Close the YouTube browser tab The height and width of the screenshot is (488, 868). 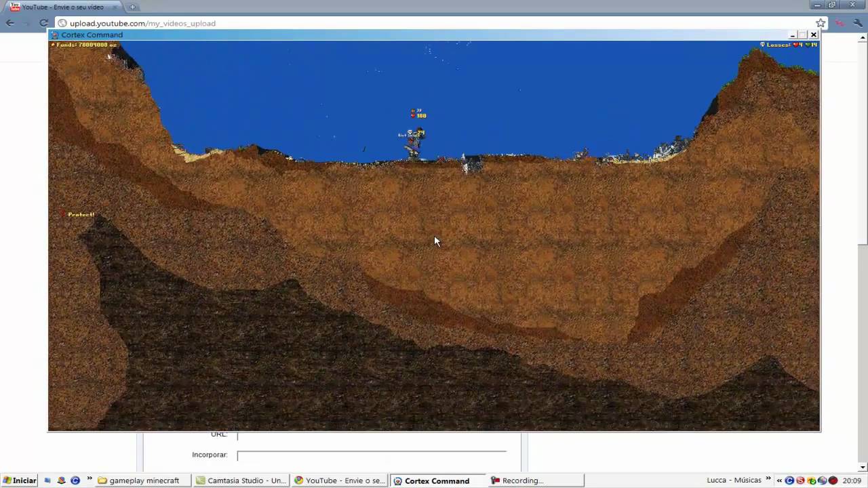pyautogui.click(x=117, y=7)
